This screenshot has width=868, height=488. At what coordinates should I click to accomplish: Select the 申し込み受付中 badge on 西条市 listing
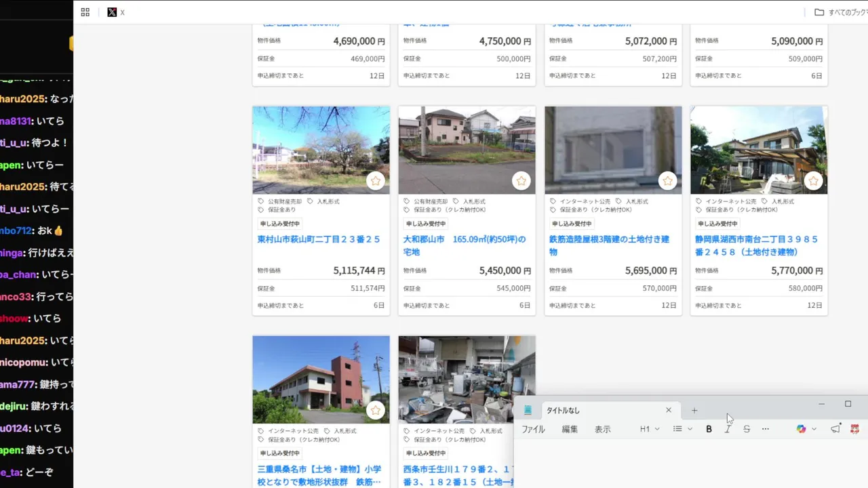pyautogui.click(x=426, y=453)
